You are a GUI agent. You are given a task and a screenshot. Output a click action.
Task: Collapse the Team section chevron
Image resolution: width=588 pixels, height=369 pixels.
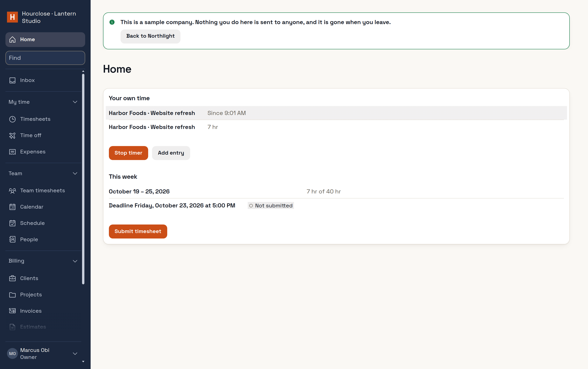pos(75,173)
